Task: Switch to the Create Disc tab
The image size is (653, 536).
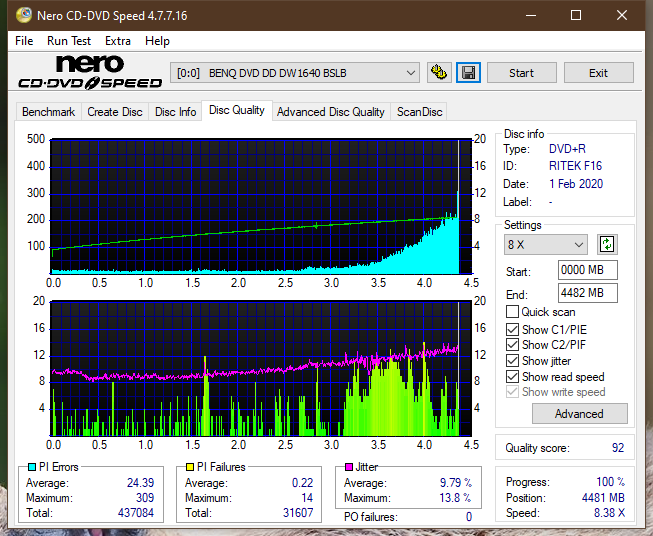Action: coord(115,112)
